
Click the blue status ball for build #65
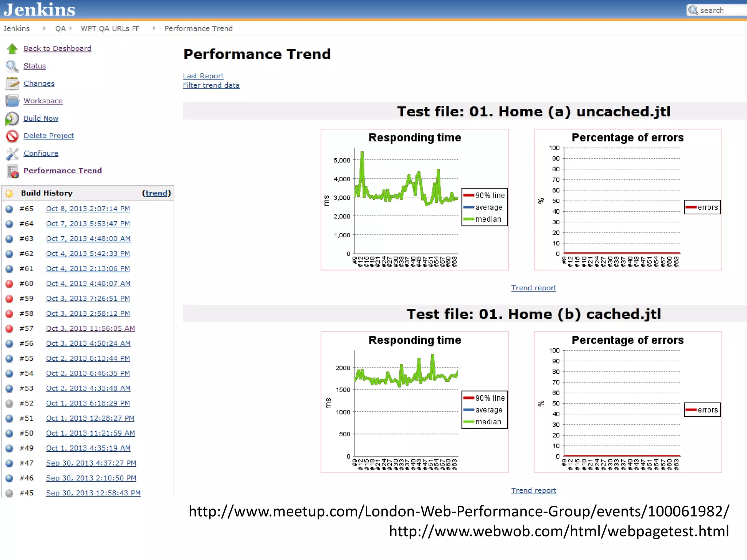pyautogui.click(x=9, y=209)
